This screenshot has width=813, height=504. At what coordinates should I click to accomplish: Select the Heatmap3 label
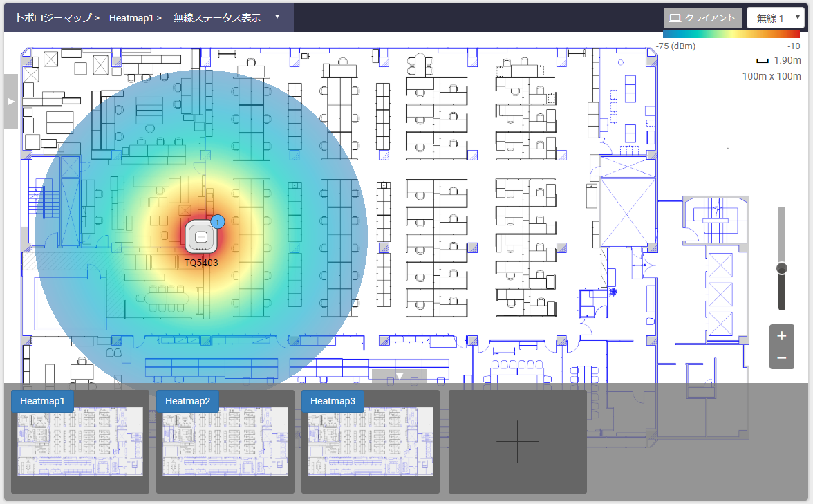[333, 401]
